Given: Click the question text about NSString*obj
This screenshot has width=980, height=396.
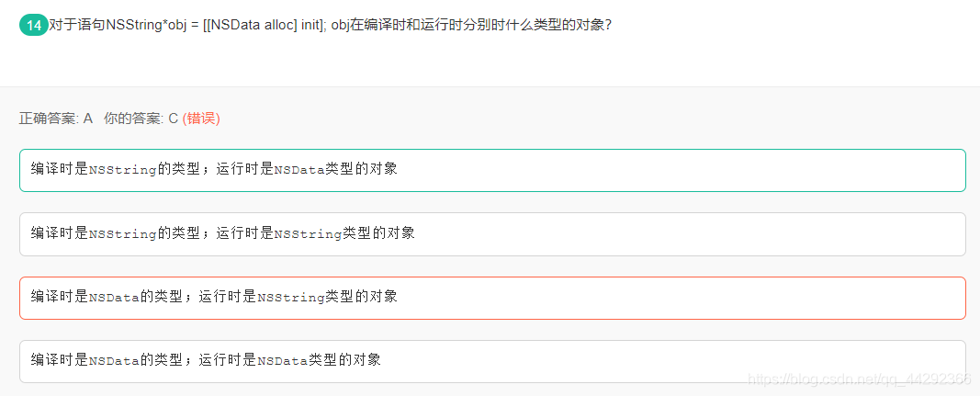Looking at the screenshot, I should [330, 26].
